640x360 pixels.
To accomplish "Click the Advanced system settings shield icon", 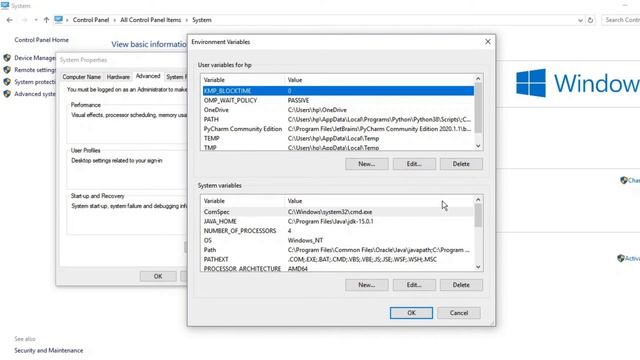I will pos(7,93).
